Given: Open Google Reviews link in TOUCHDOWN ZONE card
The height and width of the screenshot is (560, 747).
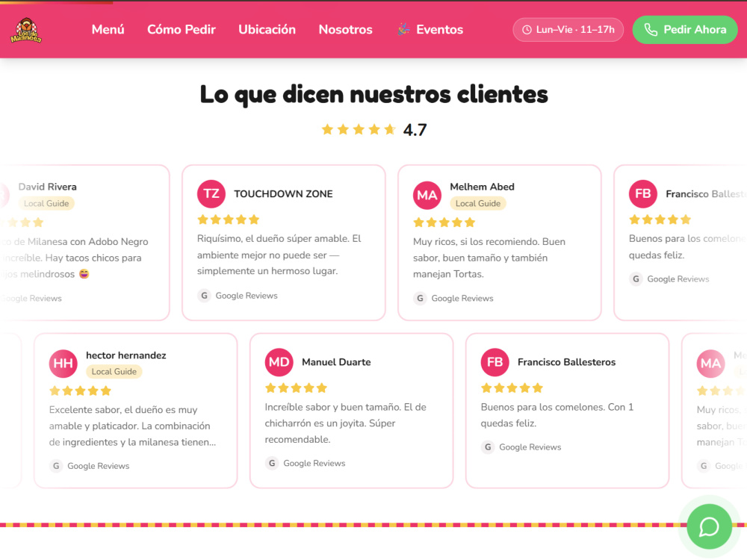Looking at the screenshot, I should coord(247,296).
